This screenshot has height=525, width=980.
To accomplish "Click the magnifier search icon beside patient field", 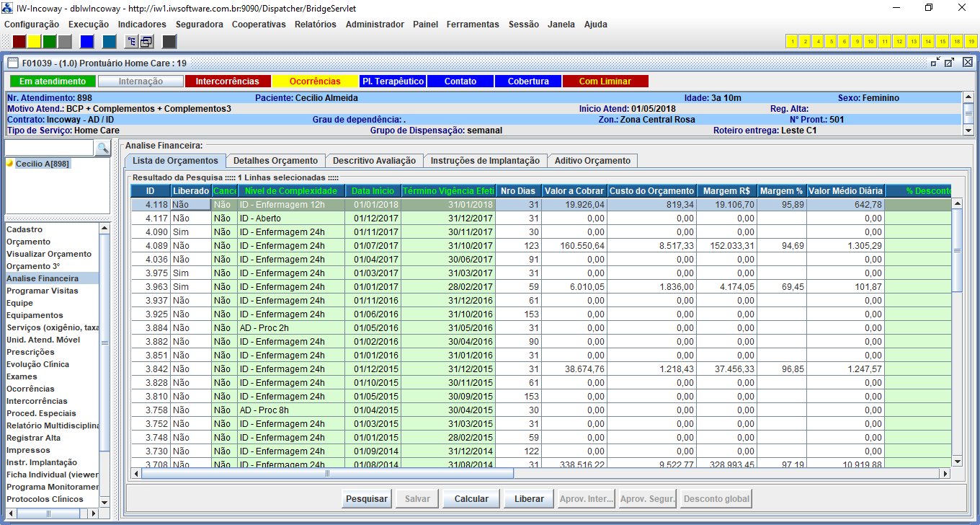I will coord(103,148).
